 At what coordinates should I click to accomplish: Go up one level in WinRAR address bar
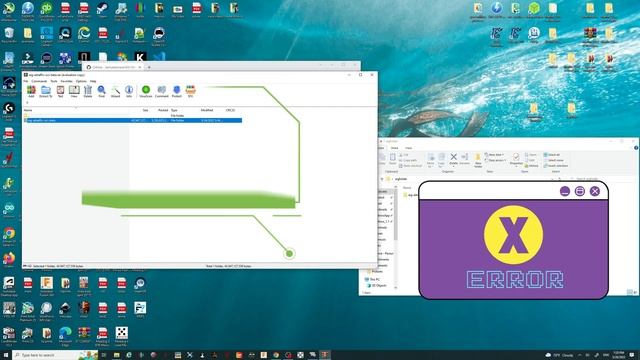pos(27,102)
